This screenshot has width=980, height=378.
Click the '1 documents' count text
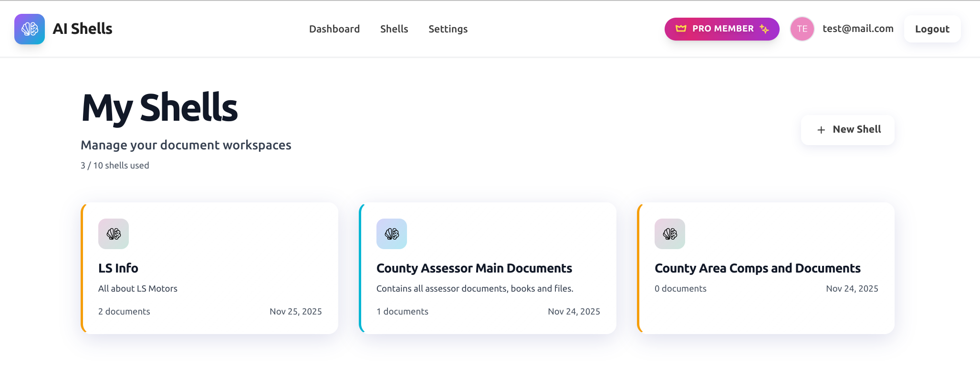tap(402, 312)
